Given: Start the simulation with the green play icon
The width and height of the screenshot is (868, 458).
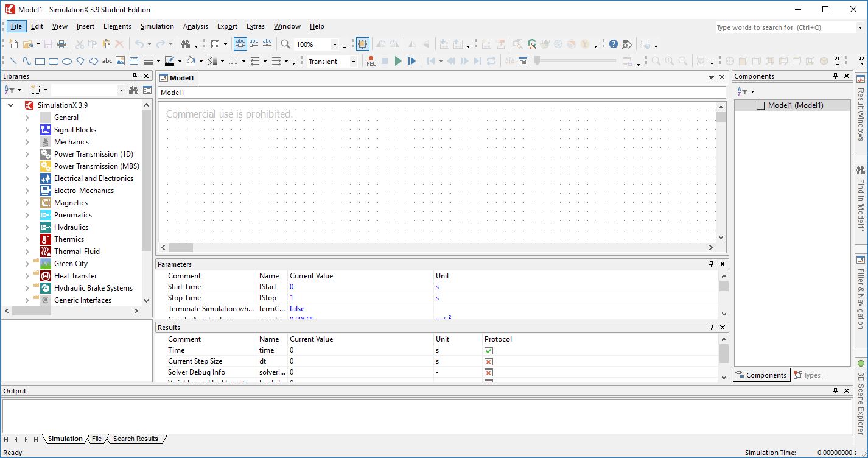Looking at the screenshot, I should click(398, 61).
